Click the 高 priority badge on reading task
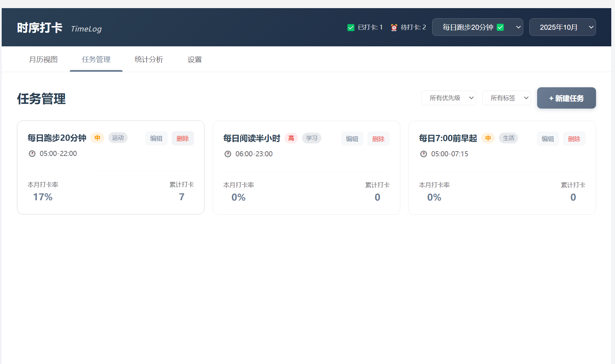The height and width of the screenshot is (364, 615). point(291,138)
